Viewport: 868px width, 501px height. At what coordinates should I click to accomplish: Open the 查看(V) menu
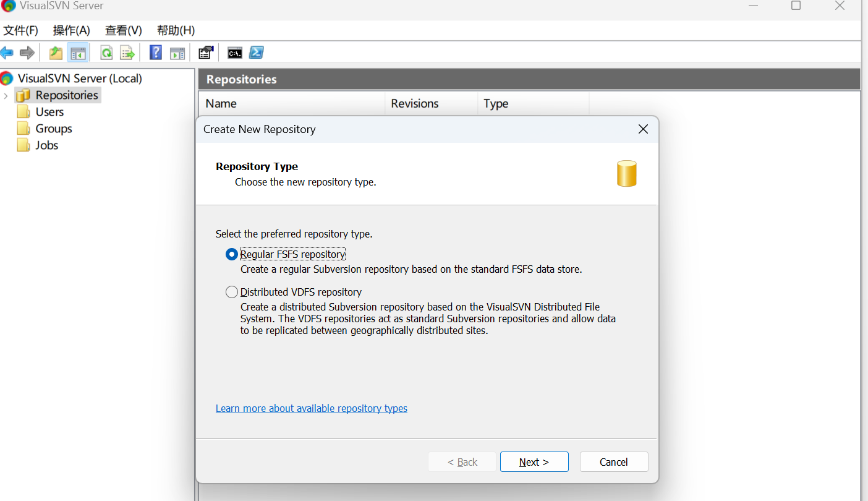coord(124,30)
